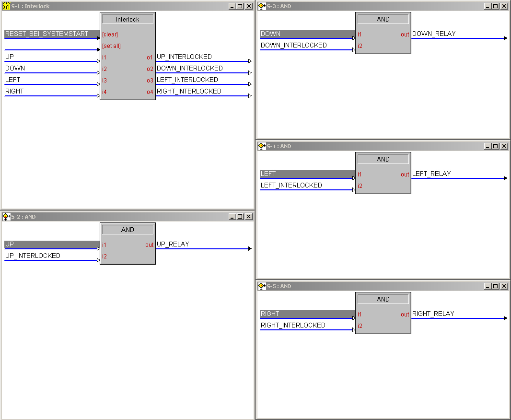Click the 5-5 AND window title icon
This screenshot has width=511, height=420.
click(262, 286)
